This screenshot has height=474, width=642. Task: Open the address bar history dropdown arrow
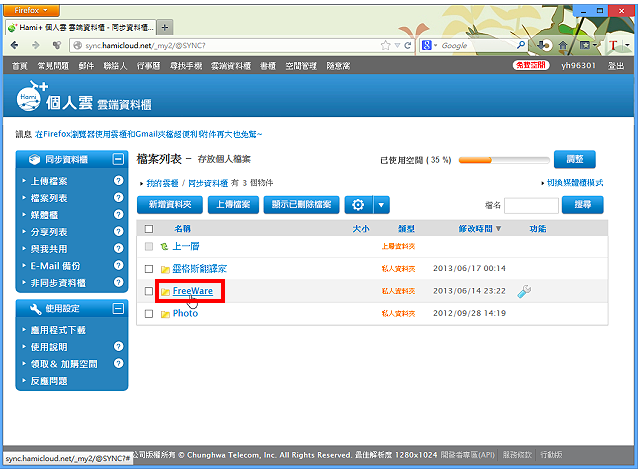click(x=397, y=45)
